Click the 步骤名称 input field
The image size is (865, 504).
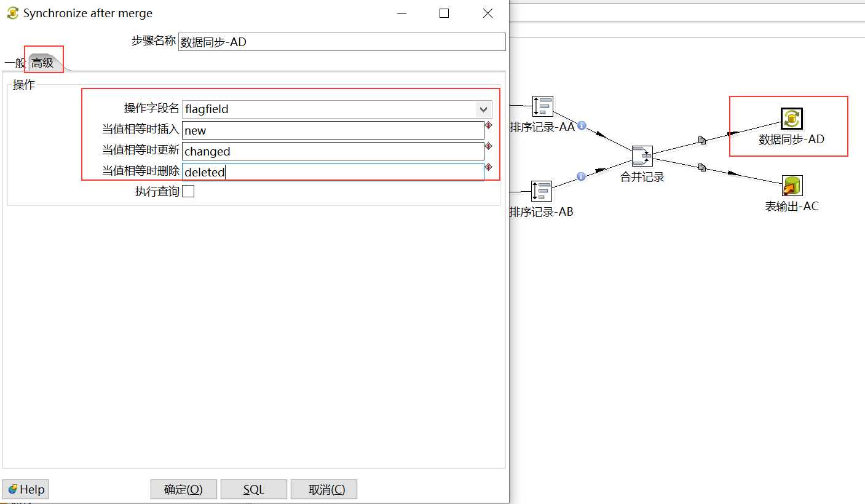point(342,42)
